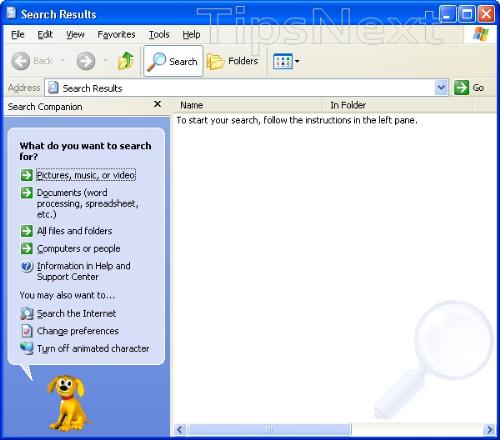Expand the Address bar dropdown
This screenshot has width=500, height=440.
pos(441,88)
